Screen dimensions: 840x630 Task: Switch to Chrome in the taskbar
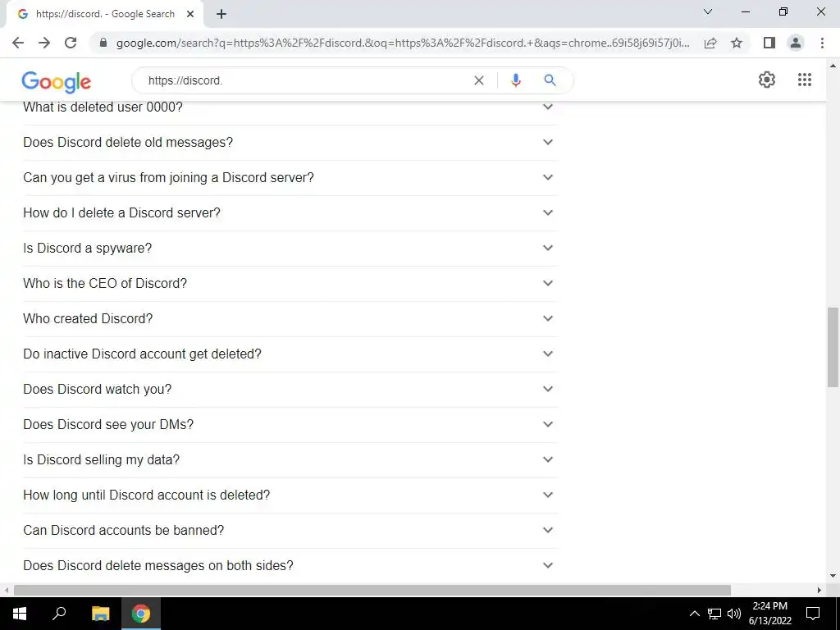pyautogui.click(x=141, y=614)
